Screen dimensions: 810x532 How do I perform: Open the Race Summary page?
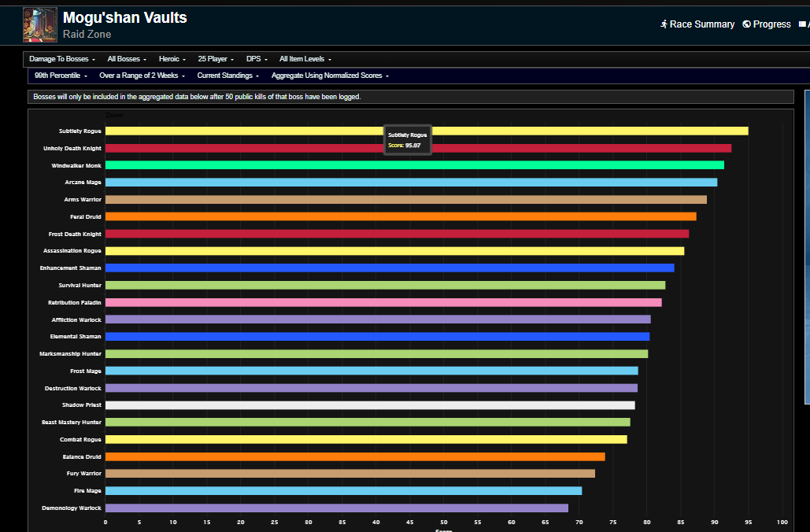pos(697,24)
